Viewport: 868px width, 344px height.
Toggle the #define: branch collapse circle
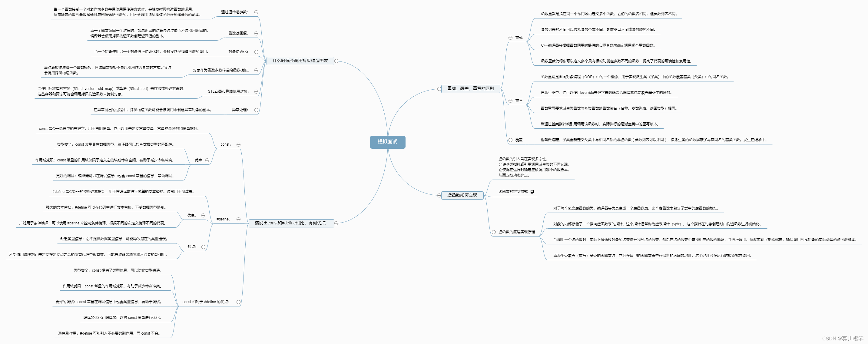tap(239, 219)
